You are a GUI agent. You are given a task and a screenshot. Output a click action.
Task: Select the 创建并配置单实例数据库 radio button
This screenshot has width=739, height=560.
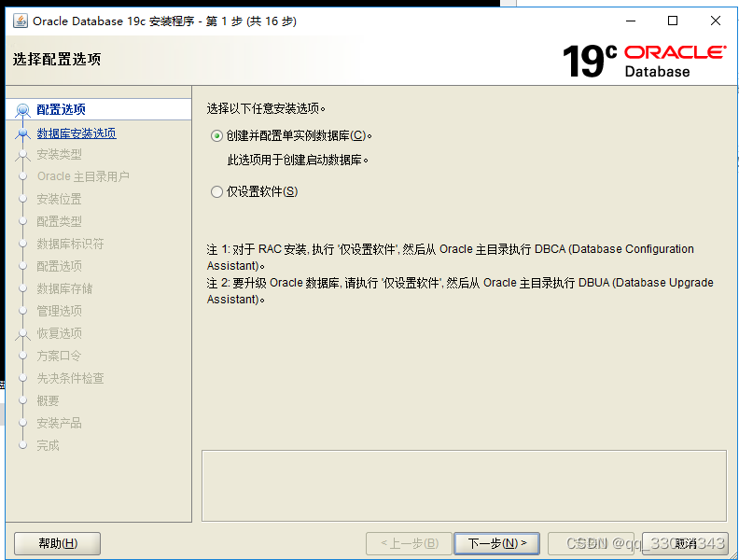pyautogui.click(x=216, y=136)
